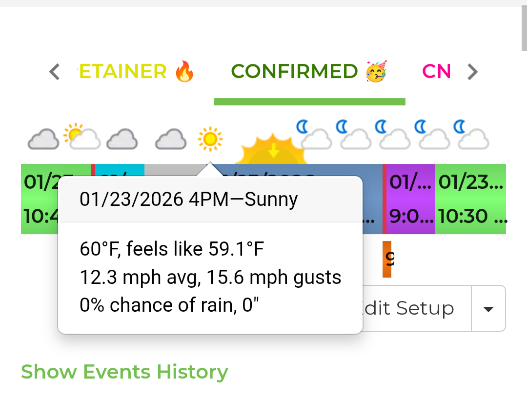Click the small orange marker below the timeline
The width and height of the screenshot is (527, 420).
click(387, 259)
